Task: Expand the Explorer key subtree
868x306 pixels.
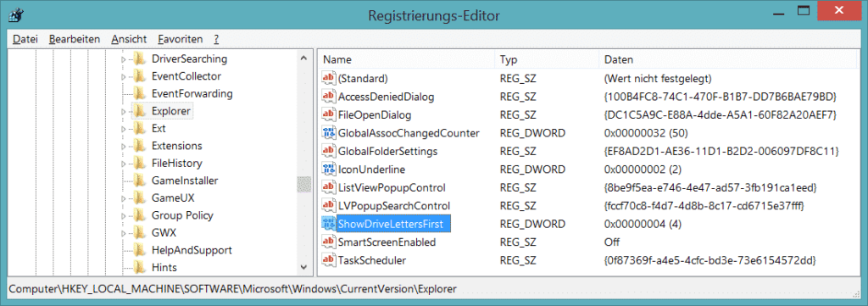Action: tap(124, 111)
